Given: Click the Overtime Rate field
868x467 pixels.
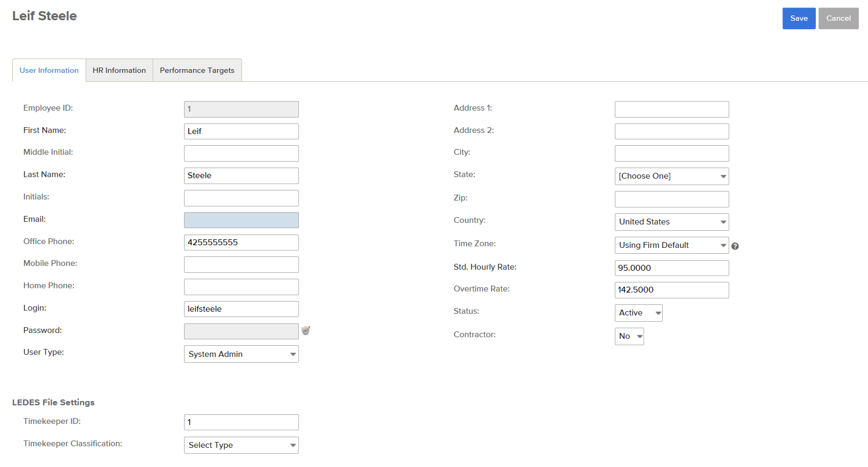Looking at the screenshot, I should tap(672, 290).
